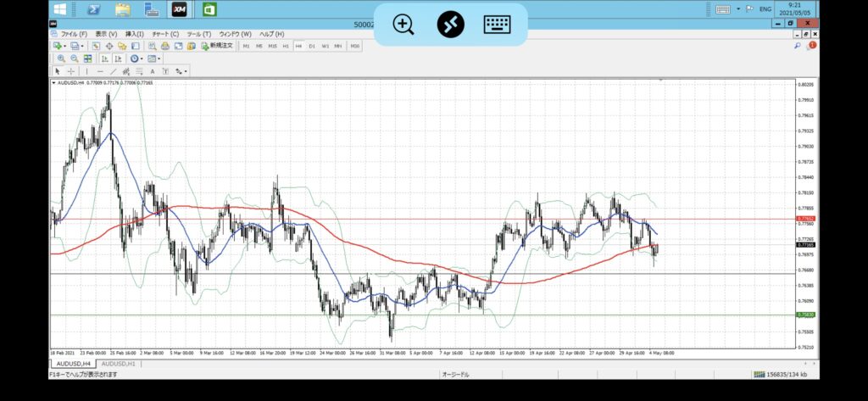Select the H1 timeframe button
Image resolution: width=868 pixels, height=401 pixels.
286,46
